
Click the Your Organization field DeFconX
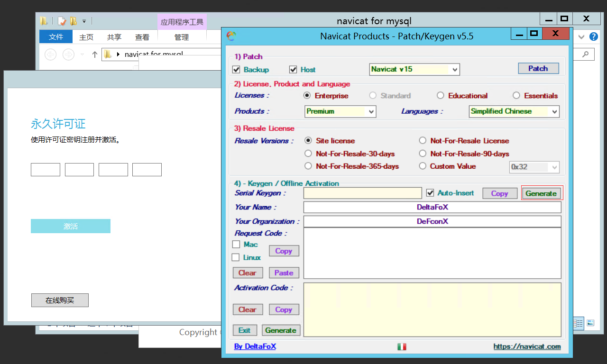pos(432,221)
